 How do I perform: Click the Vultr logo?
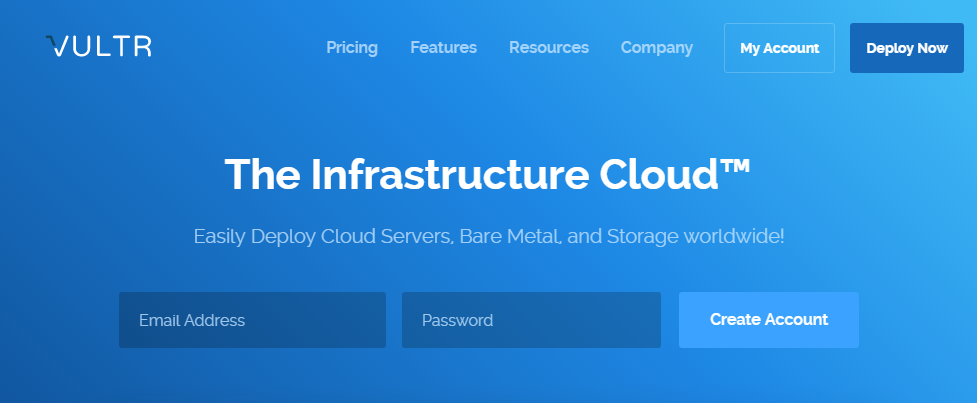tap(98, 47)
